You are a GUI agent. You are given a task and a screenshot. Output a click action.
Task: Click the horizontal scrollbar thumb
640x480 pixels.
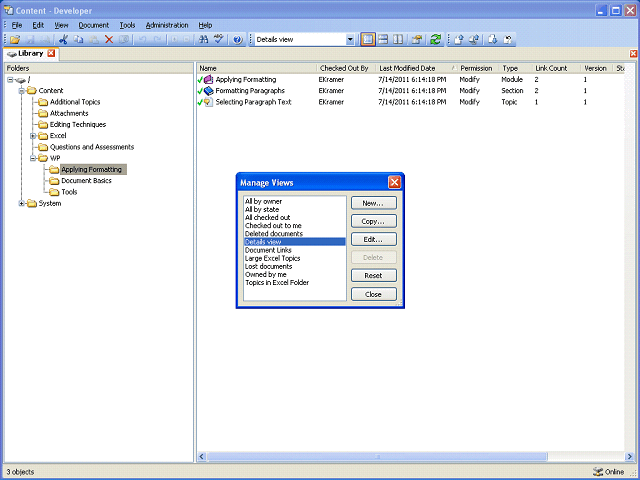377,456
